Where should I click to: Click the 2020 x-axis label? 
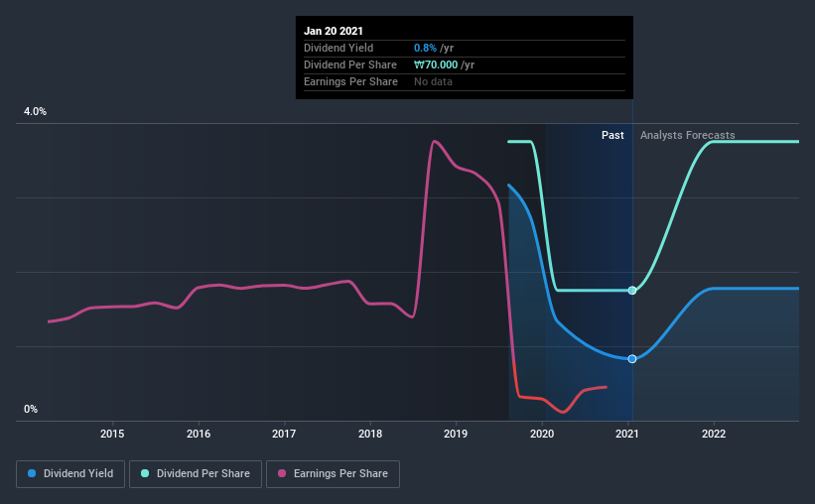(542, 434)
